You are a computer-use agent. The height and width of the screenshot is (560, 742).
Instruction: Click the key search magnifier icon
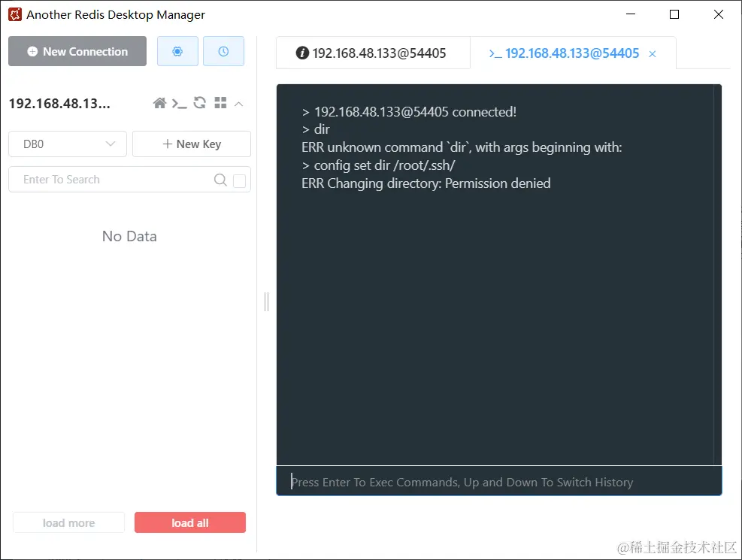(x=220, y=180)
